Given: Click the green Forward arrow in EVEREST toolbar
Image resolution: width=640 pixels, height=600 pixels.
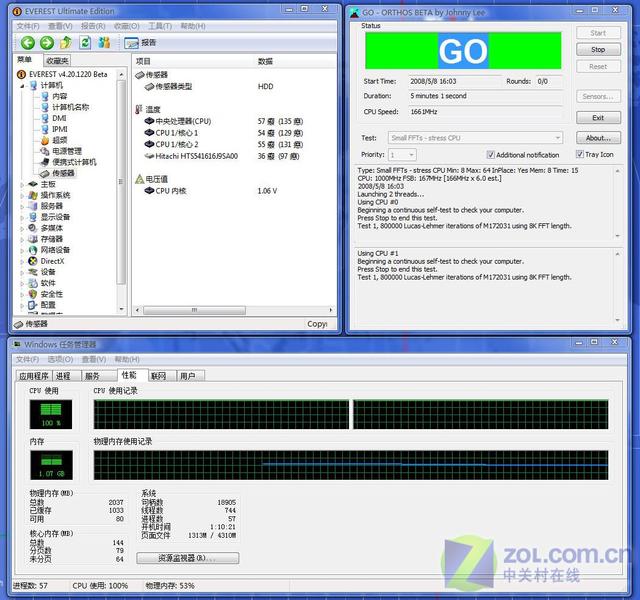Looking at the screenshot, I should (47, 42).
